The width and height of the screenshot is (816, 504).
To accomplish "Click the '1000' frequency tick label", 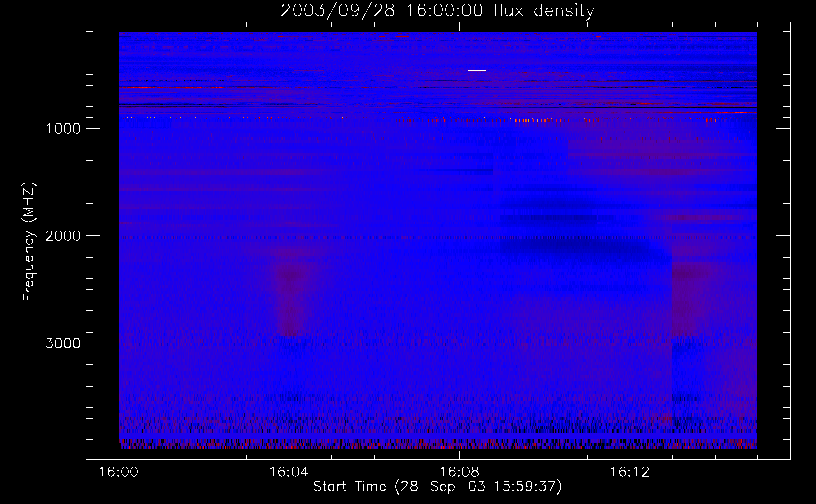I will click(63, 129).
